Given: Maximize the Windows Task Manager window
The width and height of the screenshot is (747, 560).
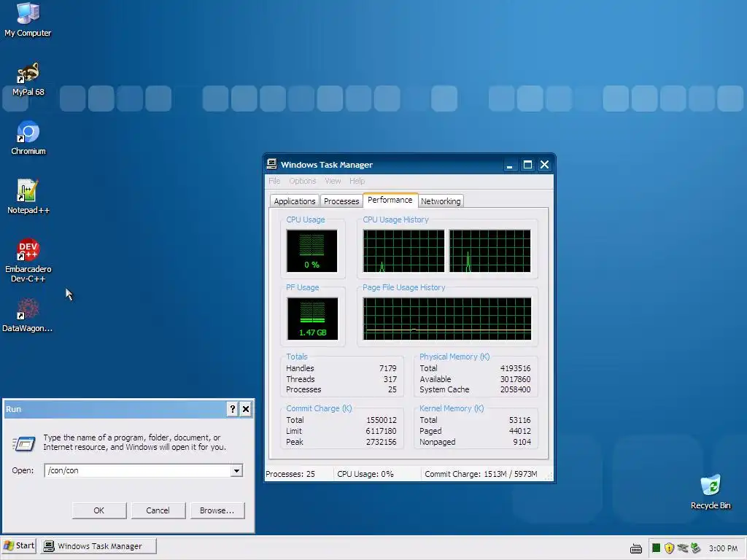Looking at the screenshot, I should 527,165.
